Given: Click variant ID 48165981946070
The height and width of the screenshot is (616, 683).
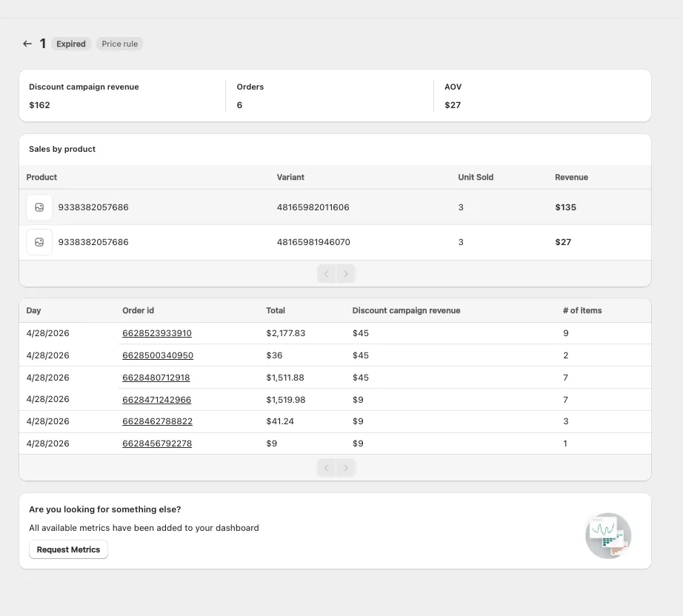Looking at the screenshot, I should pos(313,242).
